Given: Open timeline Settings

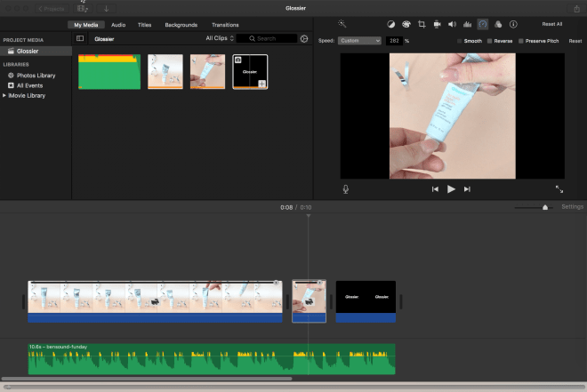Looking at the screenshot, I should click(573, 207).
